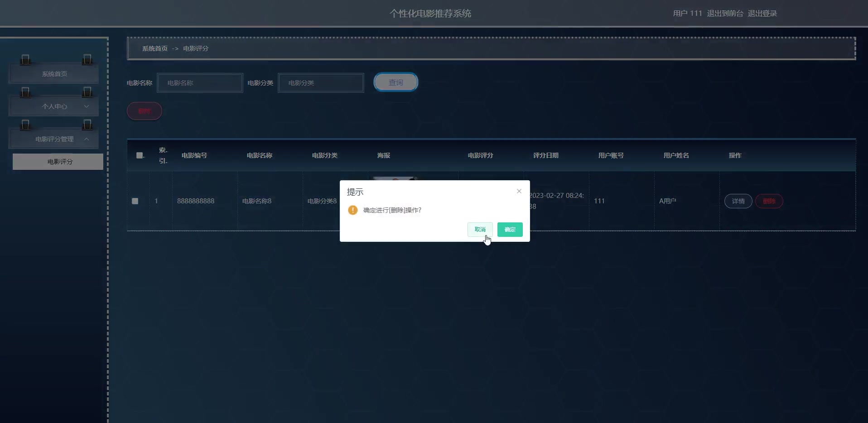
Task: Close the 提示 dialog with the X
Action: [x=518, y=191]
